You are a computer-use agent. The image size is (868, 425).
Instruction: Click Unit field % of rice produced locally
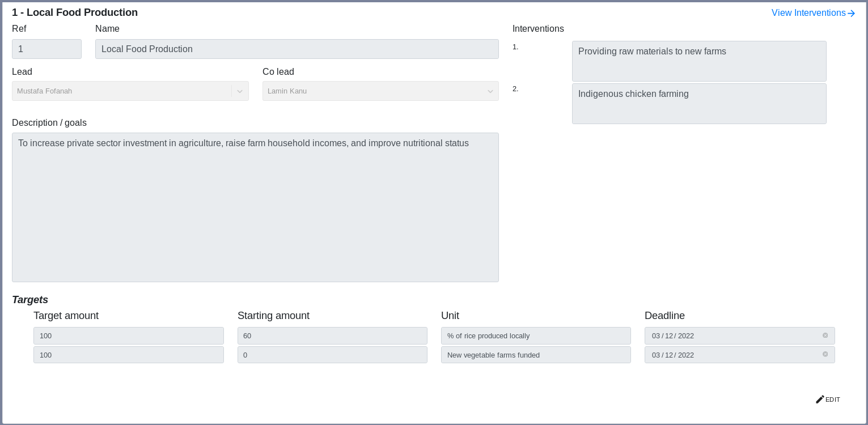click(536, 335)
